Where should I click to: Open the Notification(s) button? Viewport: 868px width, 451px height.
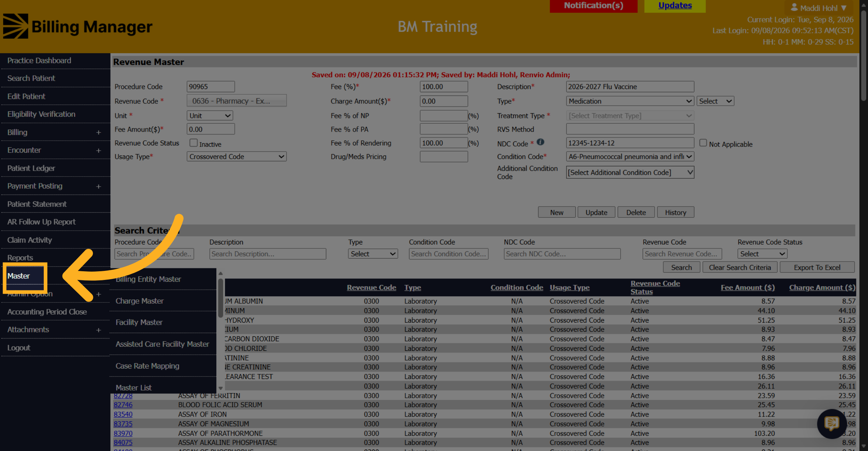pos(593,6)
